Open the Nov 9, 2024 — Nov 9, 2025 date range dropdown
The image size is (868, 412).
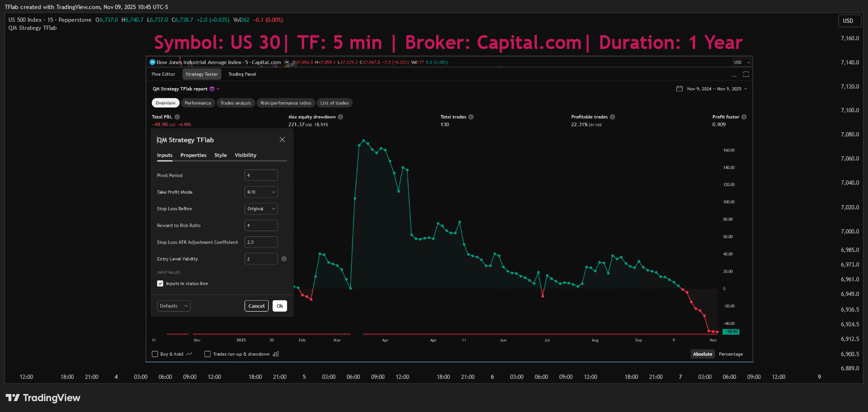tap(717, 89)
